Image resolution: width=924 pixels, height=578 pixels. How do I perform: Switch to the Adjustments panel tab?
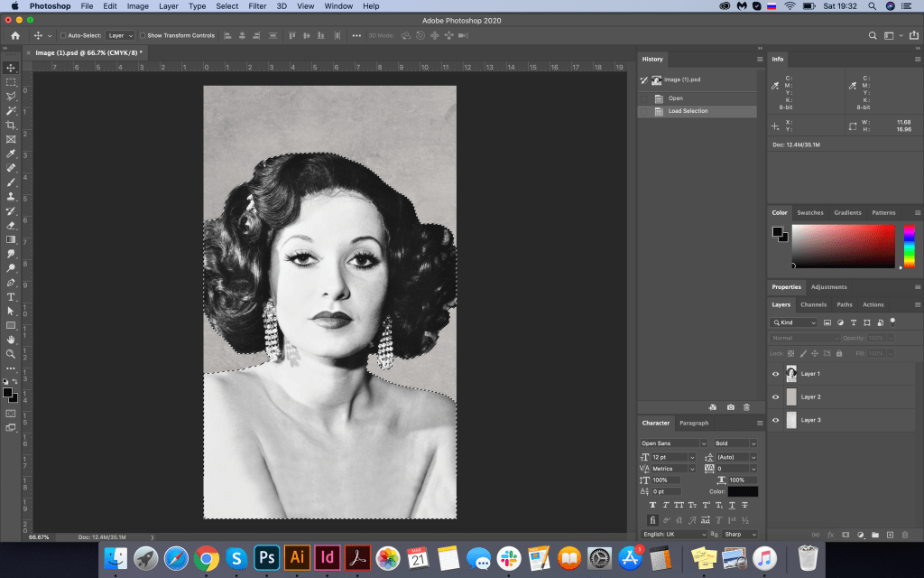[x=828, y=287]
